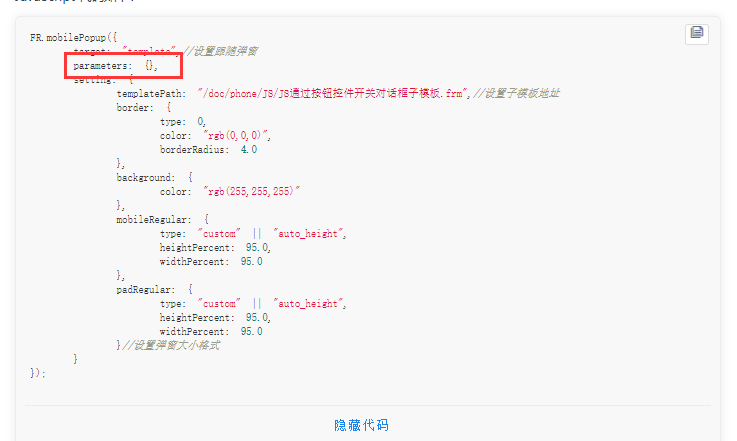Click the parameters: {}, line
The height and width of the screenshot is (441, 737).
point(116,66)
